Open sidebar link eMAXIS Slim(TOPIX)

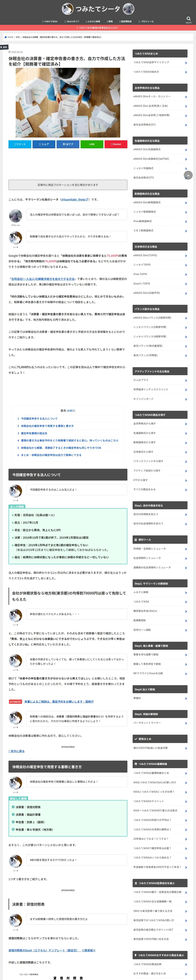[x=145, y=255]
